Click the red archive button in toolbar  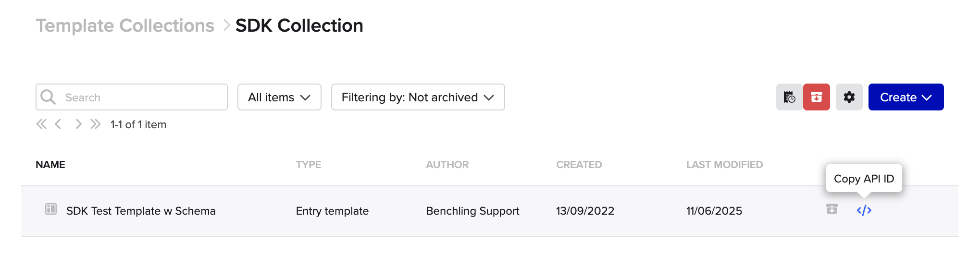817,97
